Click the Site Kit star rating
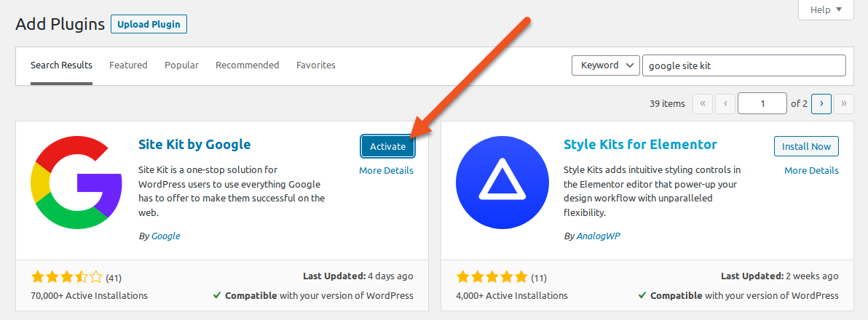Screen dimensions: 868x320 [67, 277]
